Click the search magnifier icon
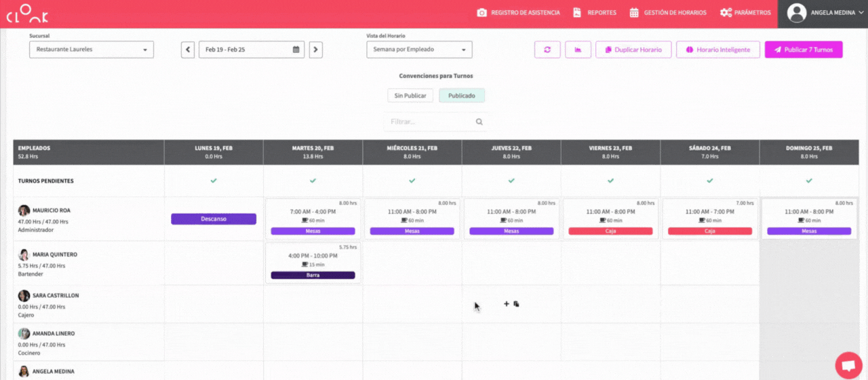The width and height of the screenshot is (868, 380). 479,122
